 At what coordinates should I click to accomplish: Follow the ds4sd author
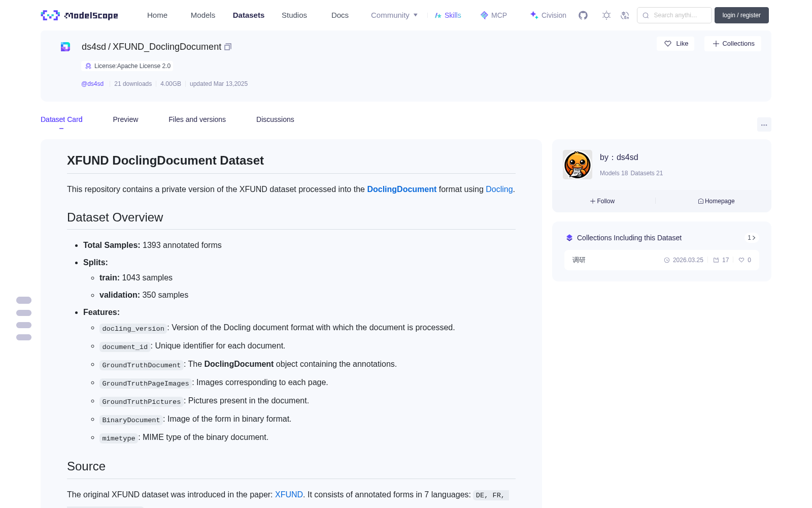coord(602,201)
